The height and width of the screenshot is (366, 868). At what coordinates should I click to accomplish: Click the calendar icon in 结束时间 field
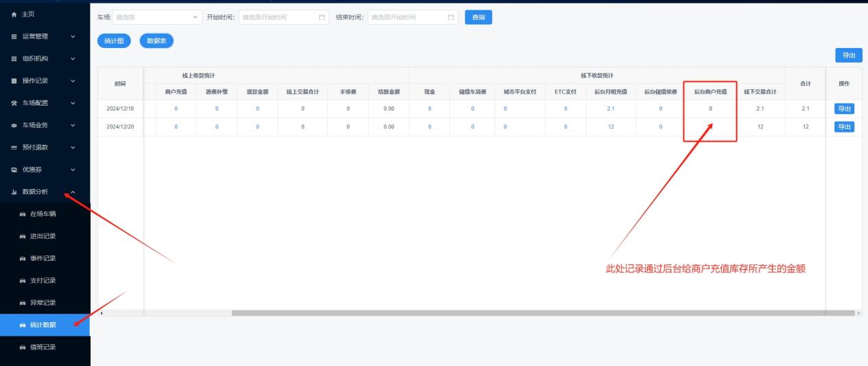click(451, 17)
